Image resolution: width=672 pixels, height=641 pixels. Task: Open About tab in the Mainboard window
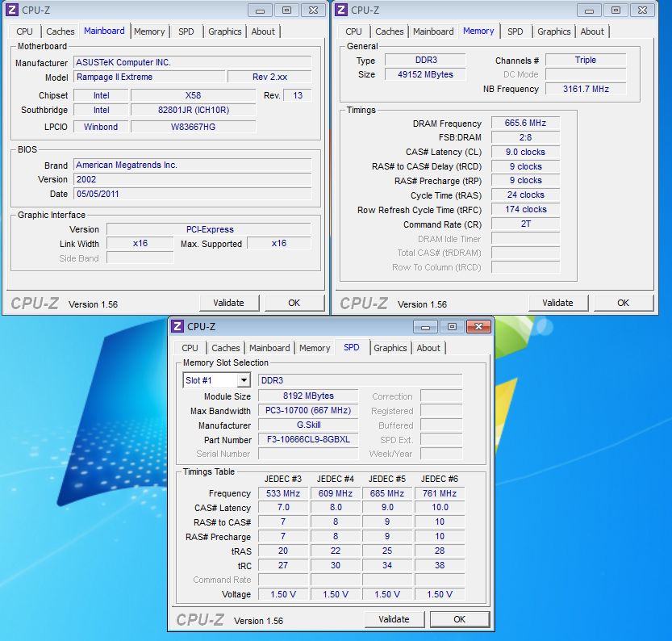click(263, 31)
